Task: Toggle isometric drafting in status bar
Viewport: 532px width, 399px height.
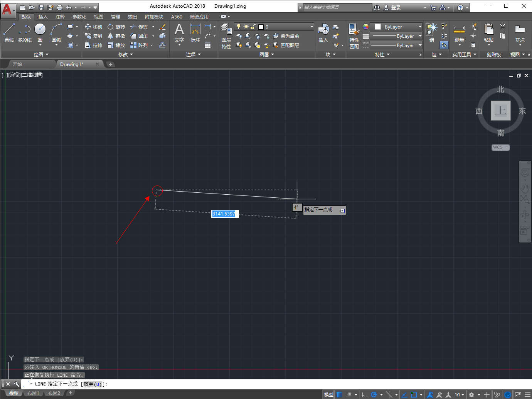Action: 389,394
